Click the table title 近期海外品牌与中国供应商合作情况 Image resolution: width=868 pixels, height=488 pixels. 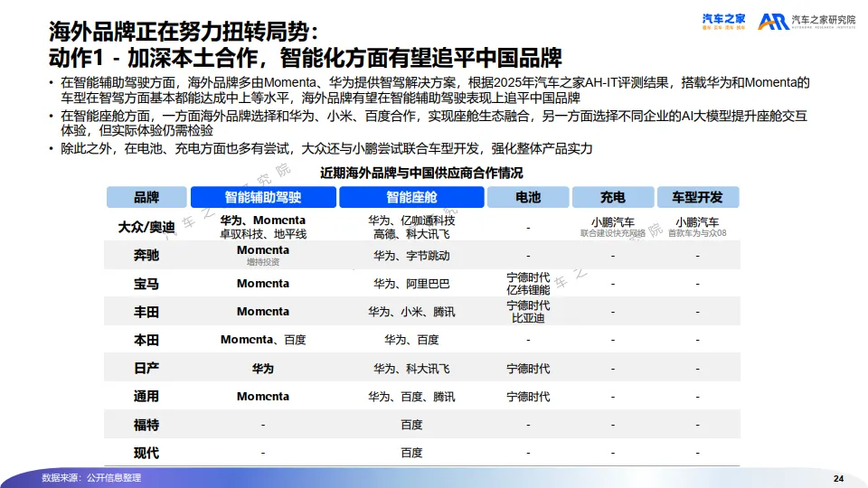point(421,174)
